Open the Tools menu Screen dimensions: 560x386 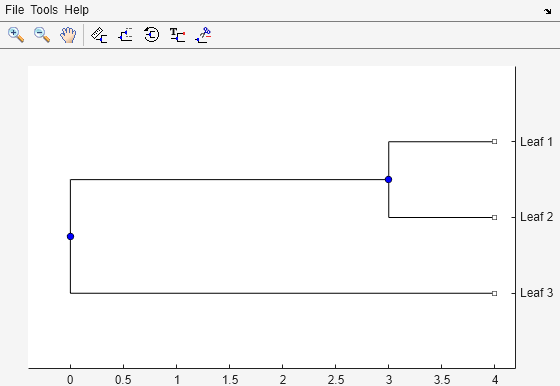(44, 10)
